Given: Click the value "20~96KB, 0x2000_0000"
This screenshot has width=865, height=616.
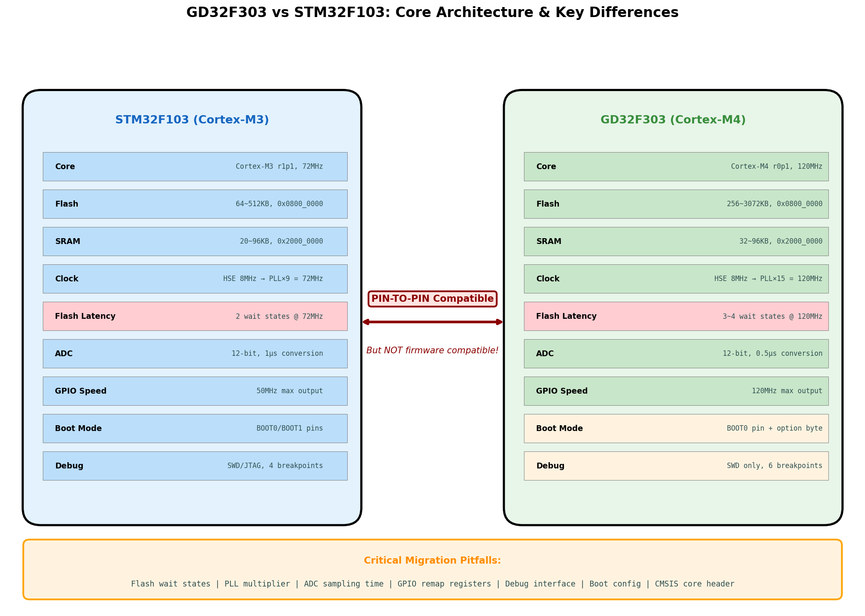Looking at the screenshot, I should click(282, 241).
